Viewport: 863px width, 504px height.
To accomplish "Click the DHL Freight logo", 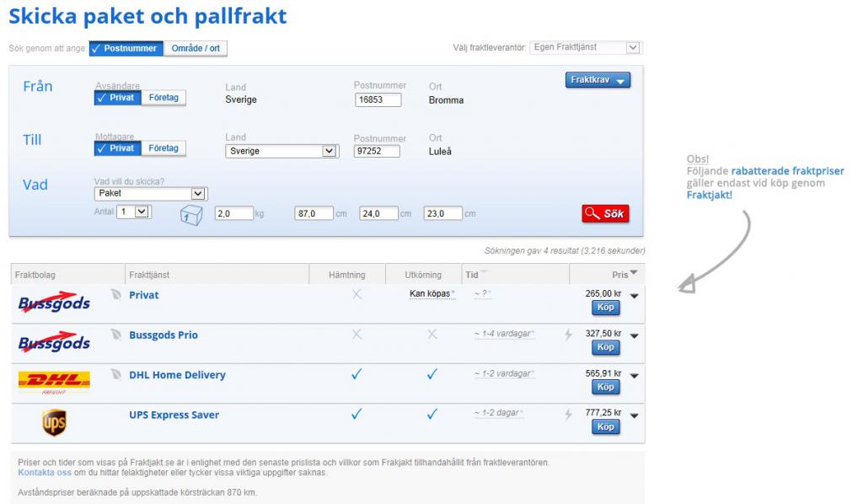I will tap(54, 383).
